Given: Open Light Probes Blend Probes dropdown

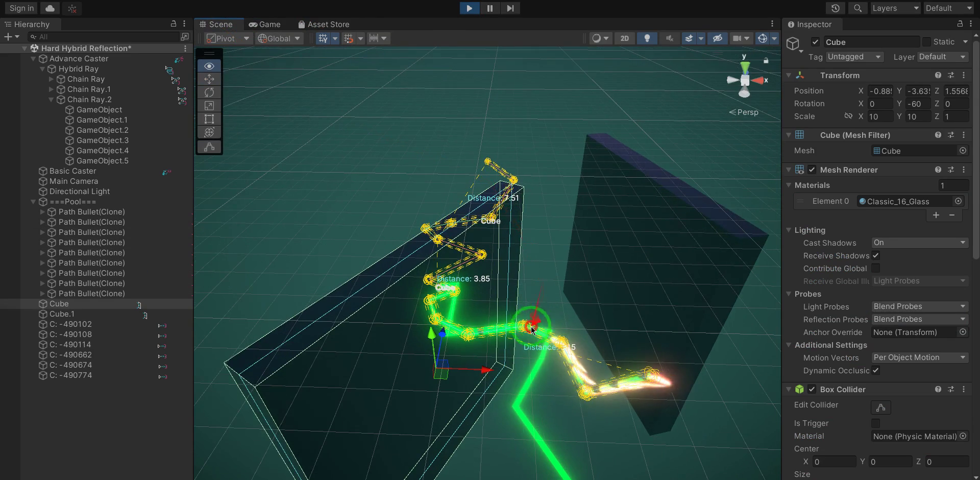Looking at the screenshot, I should 920,306.
